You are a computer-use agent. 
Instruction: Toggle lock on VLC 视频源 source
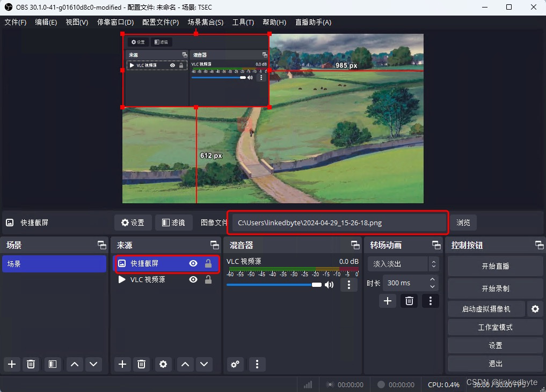point(208,279)
